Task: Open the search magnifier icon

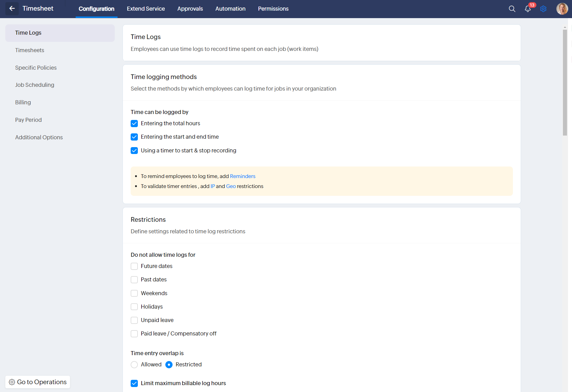Action: [512, 9]
